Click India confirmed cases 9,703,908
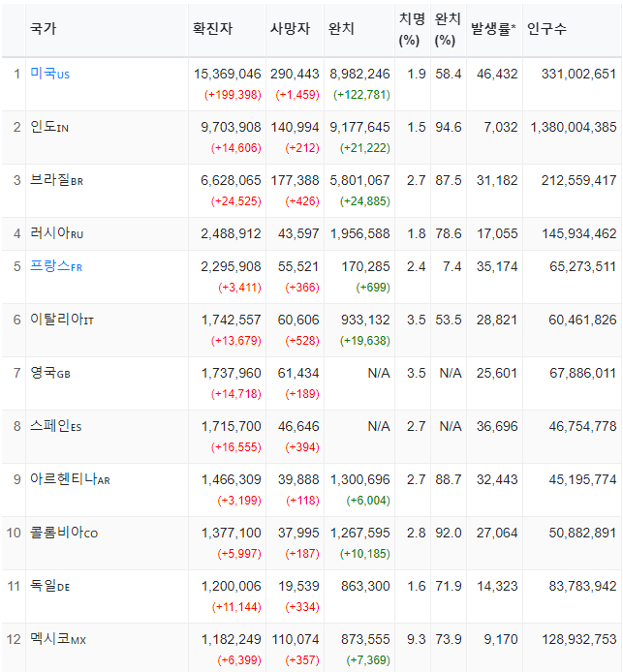Screen dimensions: 623x672 click(232, 127)
